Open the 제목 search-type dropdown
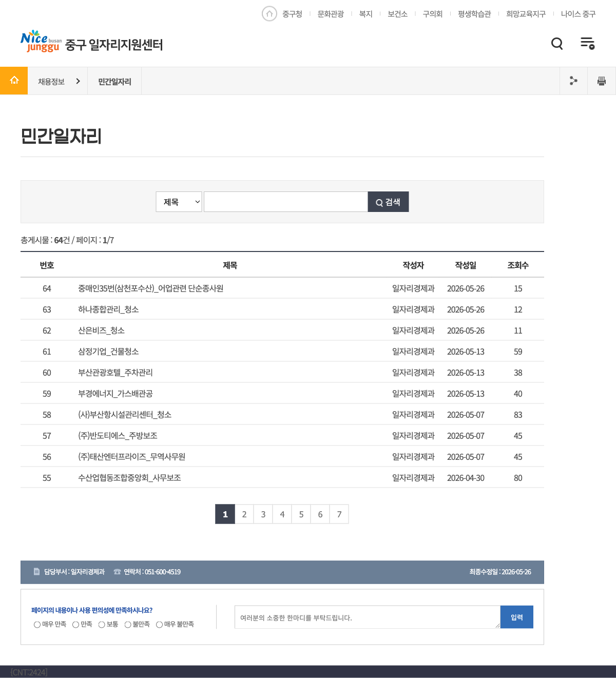The width and height of the screenshot is (616, 678). (x=179, y=202)
